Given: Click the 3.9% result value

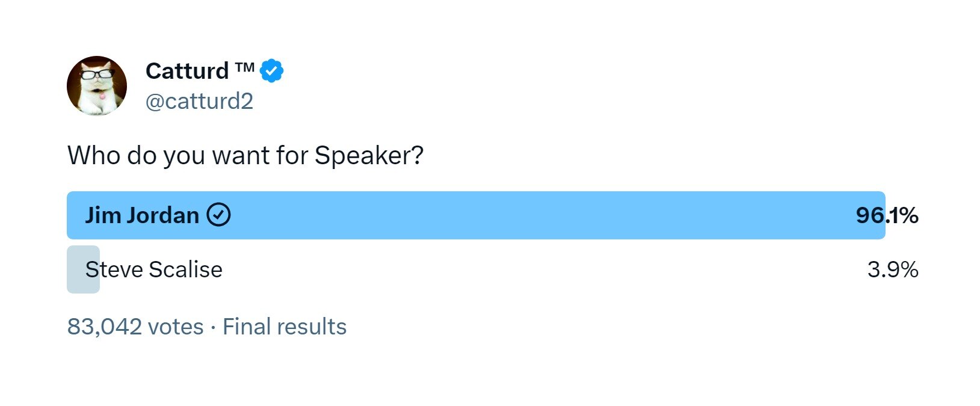Looking at the screenshot, I should [x=892, y=269].
